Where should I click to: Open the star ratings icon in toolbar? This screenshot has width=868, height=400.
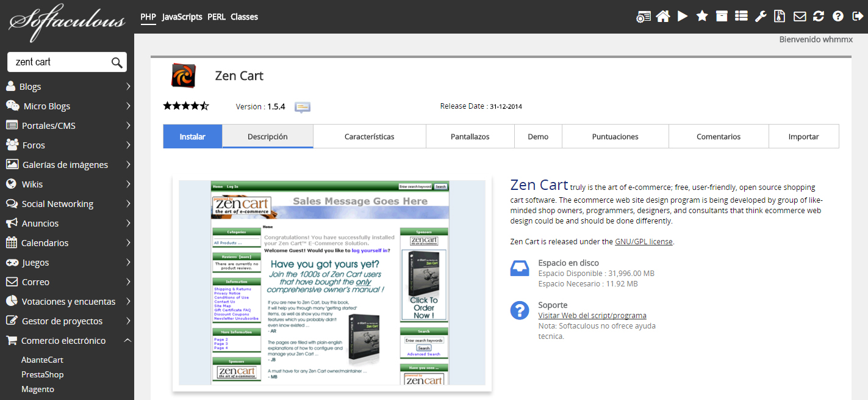[702, 16]
